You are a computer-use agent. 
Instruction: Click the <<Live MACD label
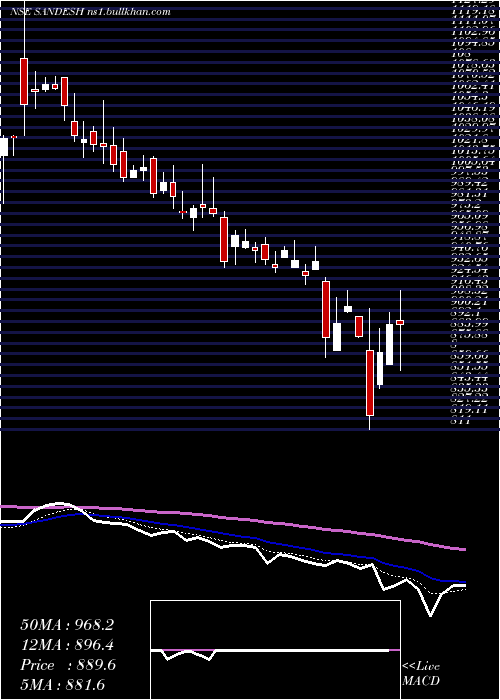[421, 674]
